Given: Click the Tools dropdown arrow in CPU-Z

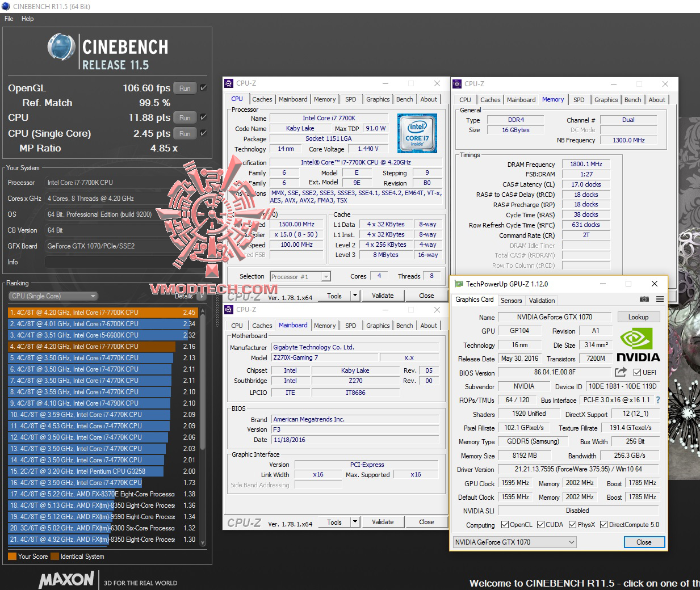Looking at the screenshot, I should pyautogui.click(x=355, y=521).
